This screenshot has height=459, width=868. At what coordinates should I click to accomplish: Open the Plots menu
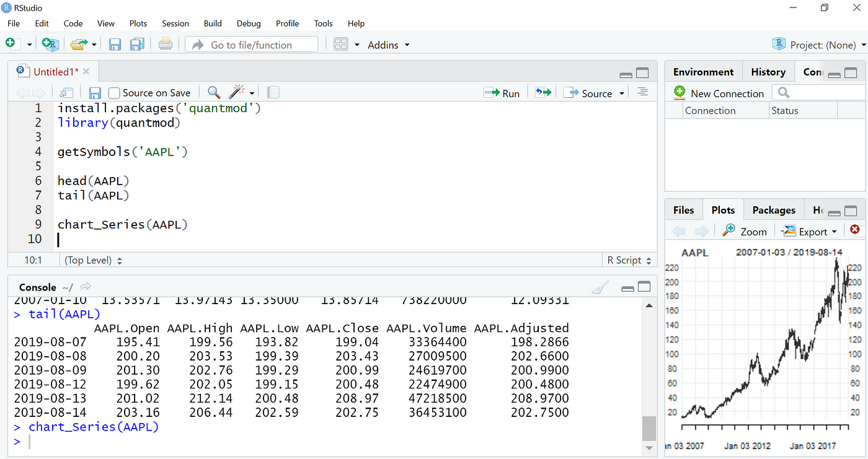(138, 24)
